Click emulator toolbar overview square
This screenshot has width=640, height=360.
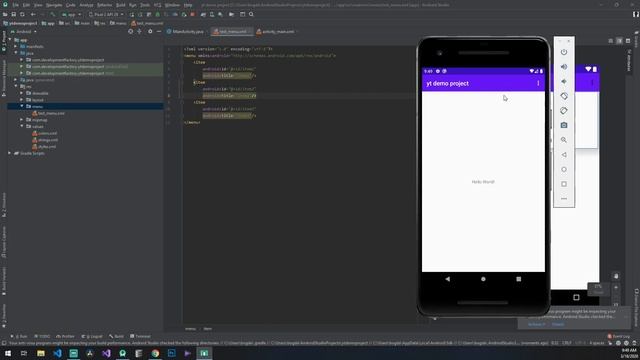pyautogui.click(x=564, y=184)
